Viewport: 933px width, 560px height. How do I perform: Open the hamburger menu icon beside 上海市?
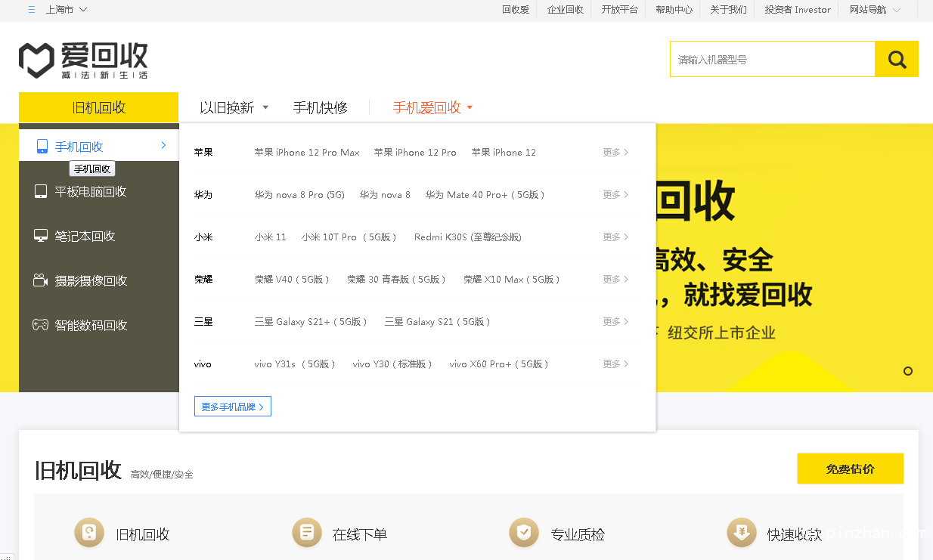pos(32,10)
